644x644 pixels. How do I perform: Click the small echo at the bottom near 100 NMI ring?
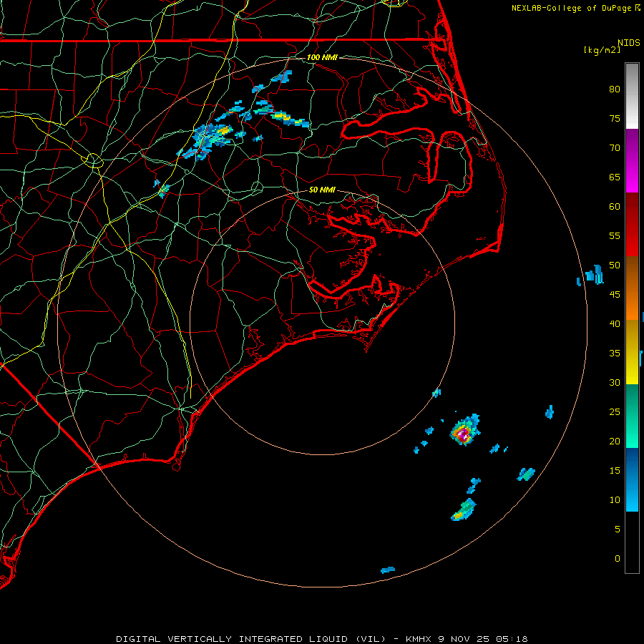coord(388,570)
